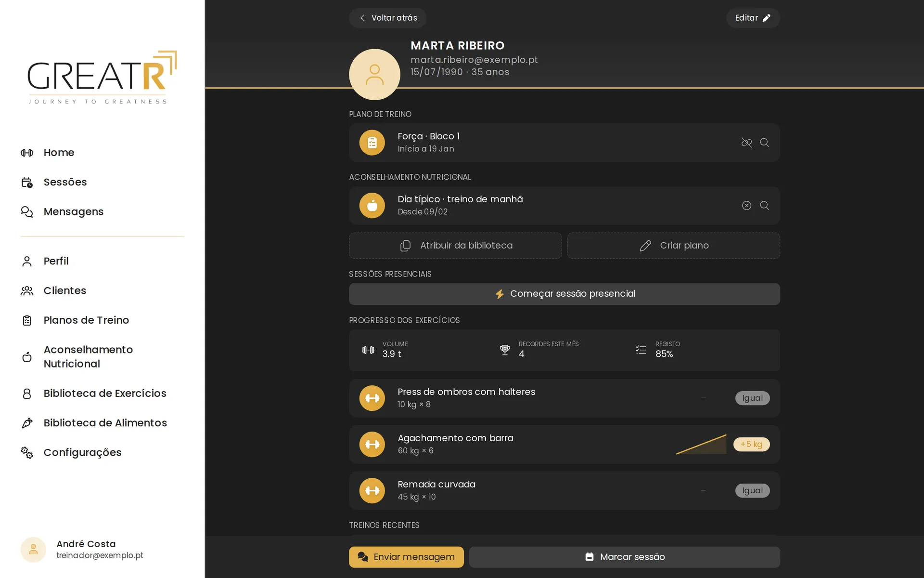This screenshot has width=924, height=578.
Task: Click Marcar sessão button
Action: coord(625,557)
